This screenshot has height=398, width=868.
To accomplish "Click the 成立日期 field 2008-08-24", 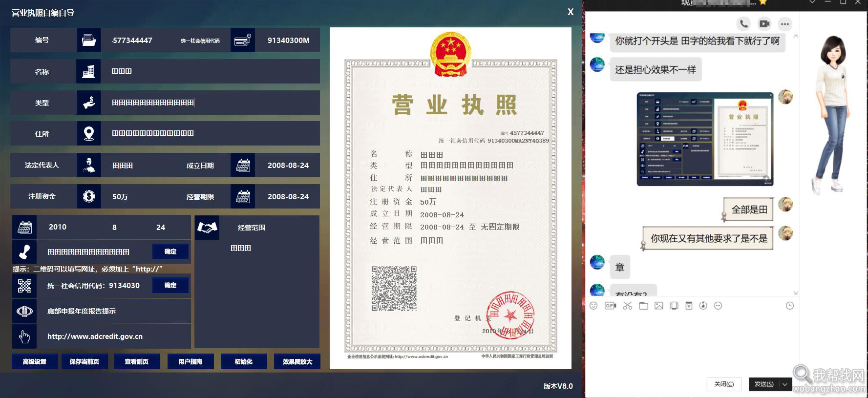I will click(288, 165).
